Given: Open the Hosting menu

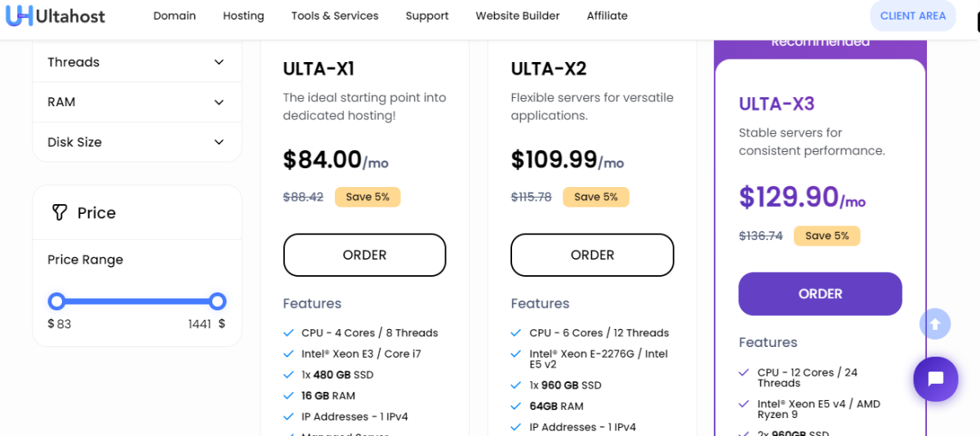Looking at the screenshot, I should tap(243, 16).
